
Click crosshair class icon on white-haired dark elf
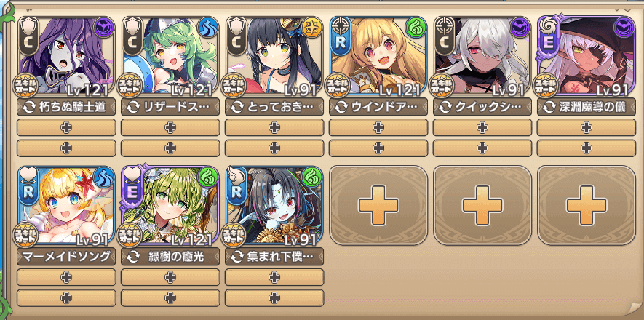[x=443, y=25]
